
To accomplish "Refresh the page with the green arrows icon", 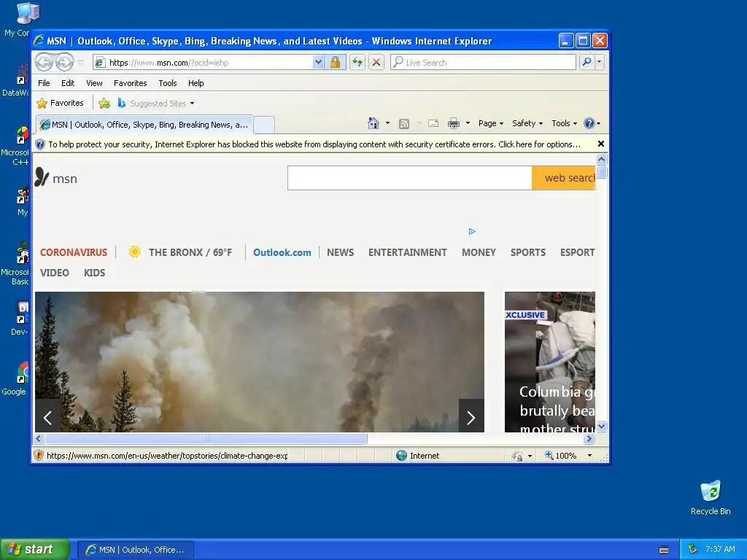I will point(357,63).
